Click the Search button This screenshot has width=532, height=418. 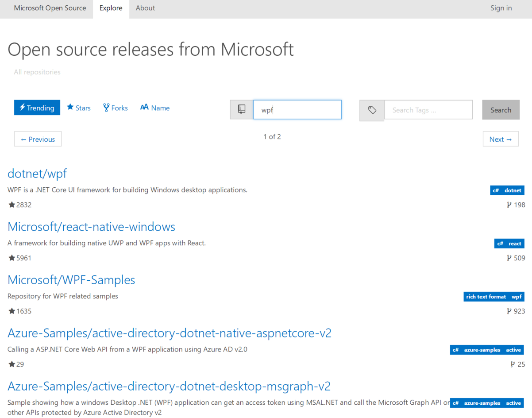coord(501,110)
